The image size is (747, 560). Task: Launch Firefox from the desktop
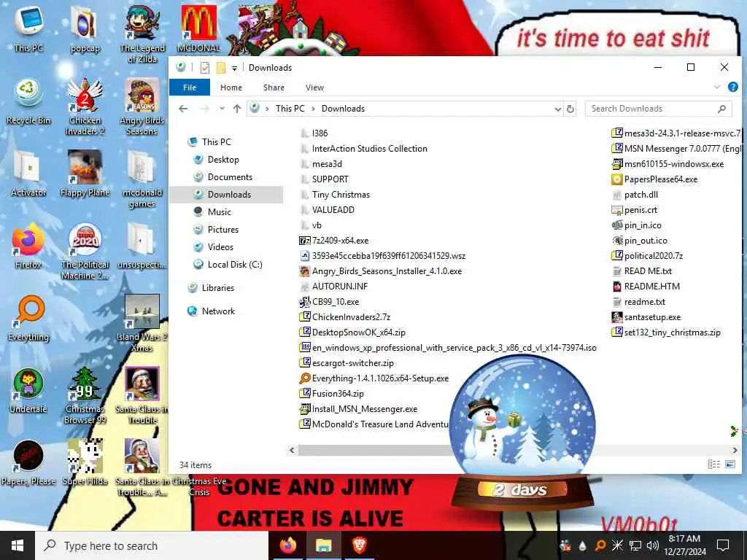28,246
